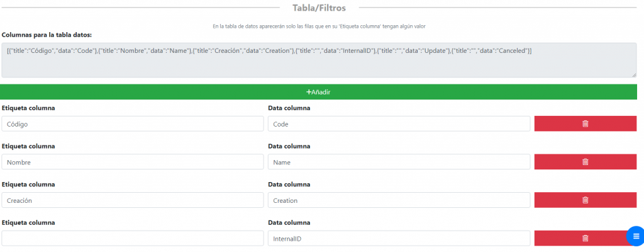The height and width of the screenshot is (252, 644).
Task: Open the blue floating menu button
Action: click(x=635, y=236)
